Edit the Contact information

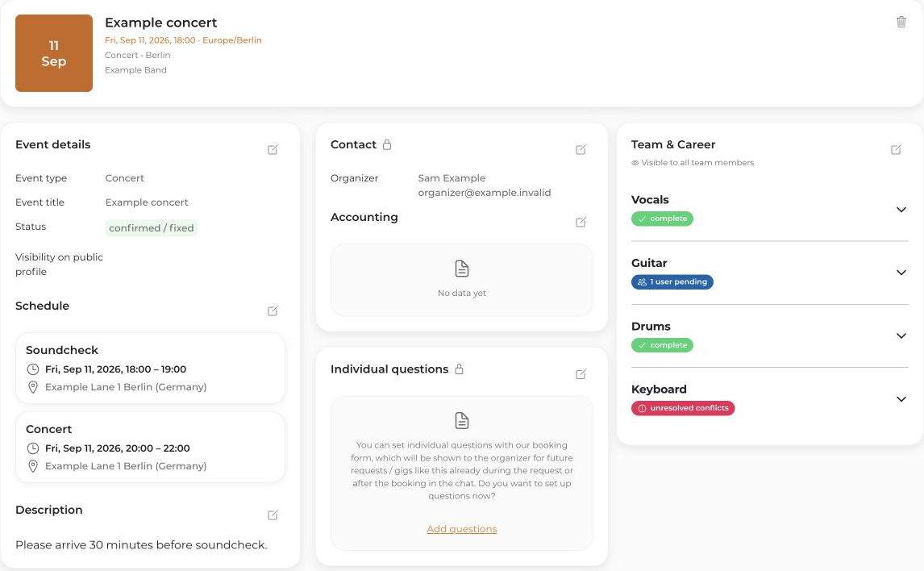tap(581, 150)
